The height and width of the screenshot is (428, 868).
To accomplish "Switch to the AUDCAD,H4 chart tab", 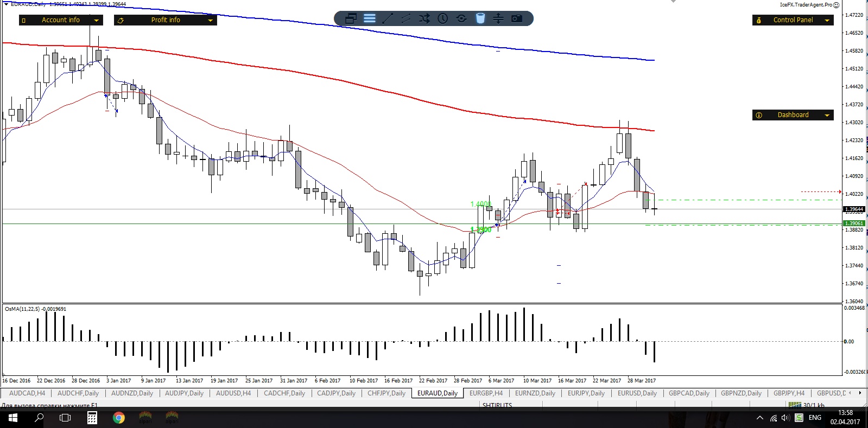I will [x=27, y=393].
